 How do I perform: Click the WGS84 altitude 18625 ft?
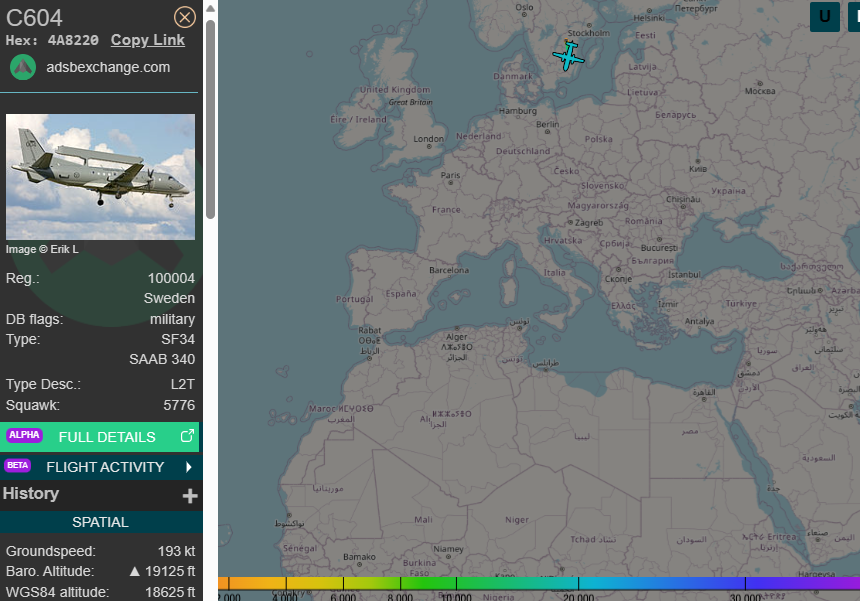(x=170, y=592)
